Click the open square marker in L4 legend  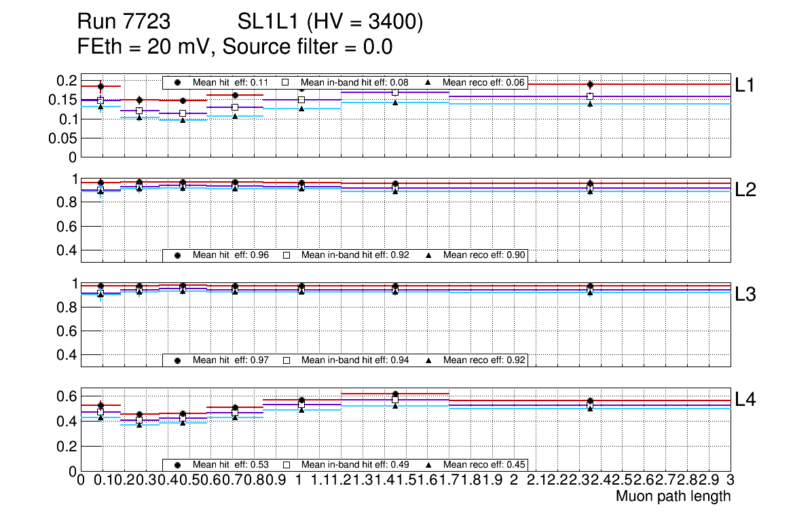tap(286, 465)
